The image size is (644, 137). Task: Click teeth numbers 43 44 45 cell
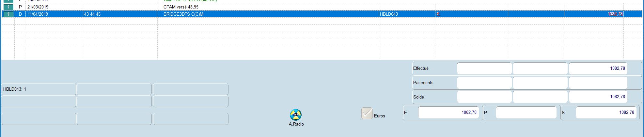tap(92, 14)
